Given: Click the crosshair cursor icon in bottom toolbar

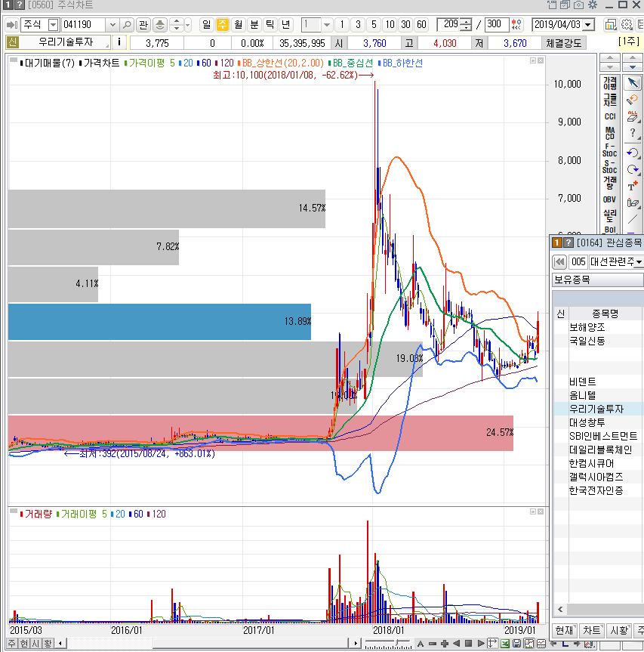Looking at the screenshot, I should [492, 643].
